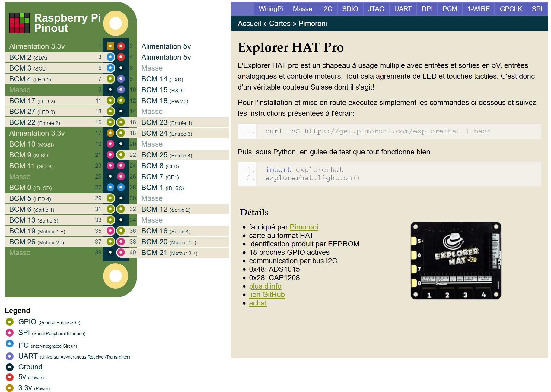Select the BCM 10 (MOSI) pin label
Image resolution: width=551 pixels, height=392 pixels.
tap(31, 144)
